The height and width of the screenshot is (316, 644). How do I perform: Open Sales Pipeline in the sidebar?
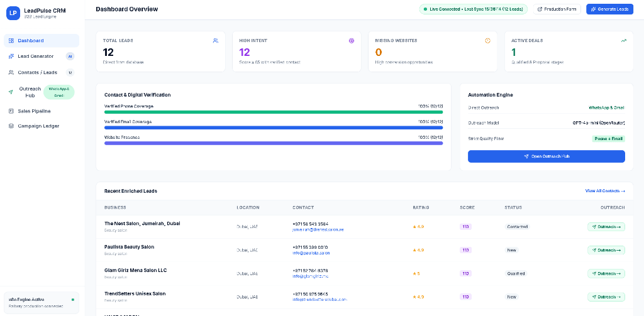coord(42,111)
